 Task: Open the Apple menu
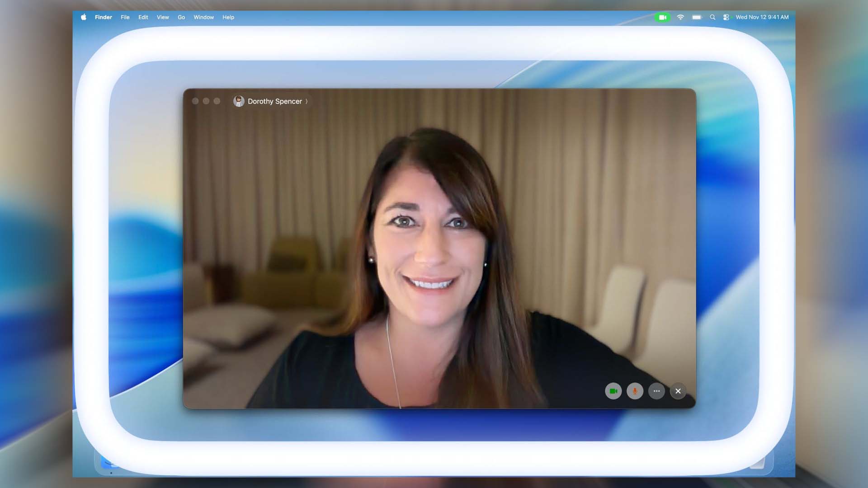(x=84, y=17)
